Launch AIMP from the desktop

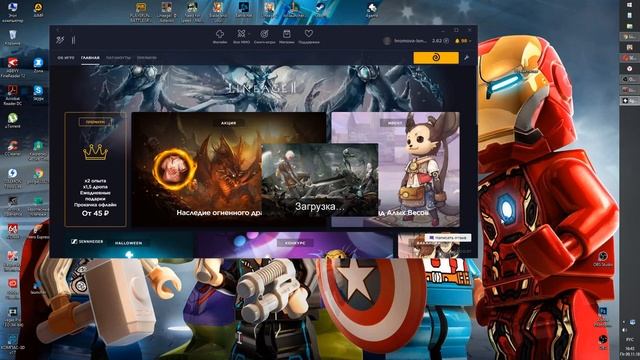(x=38, y=10)
